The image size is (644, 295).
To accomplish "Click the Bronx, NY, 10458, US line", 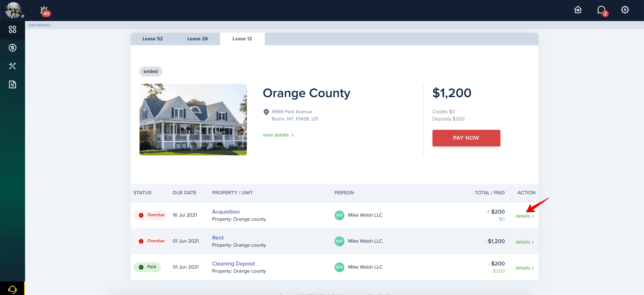I will 295,119.
